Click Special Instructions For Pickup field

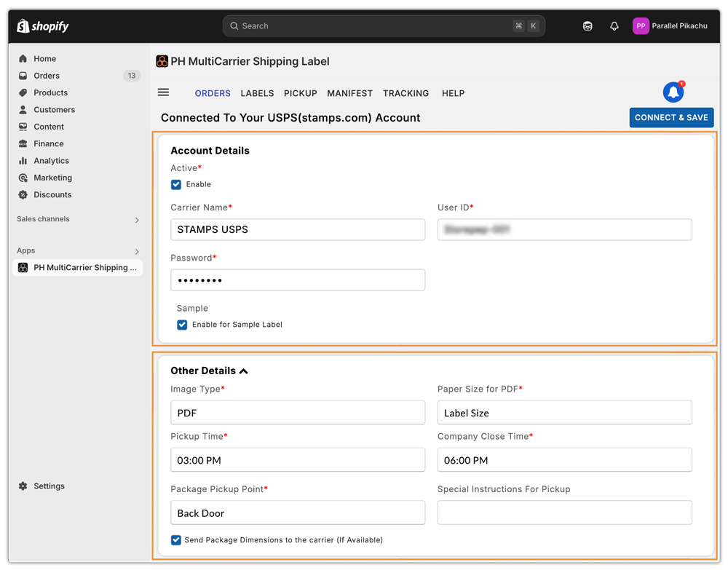[565, 513]
